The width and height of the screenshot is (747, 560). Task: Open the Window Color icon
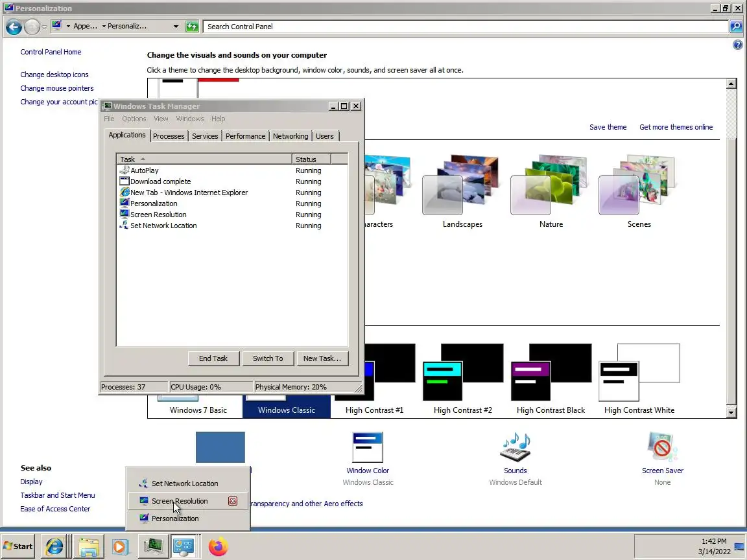367,447
